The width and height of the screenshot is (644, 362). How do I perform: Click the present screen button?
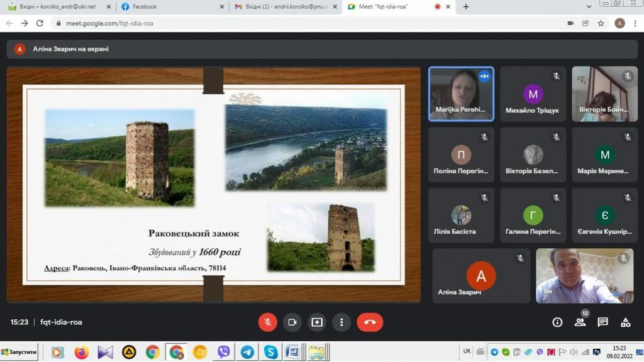click(317, 322)
